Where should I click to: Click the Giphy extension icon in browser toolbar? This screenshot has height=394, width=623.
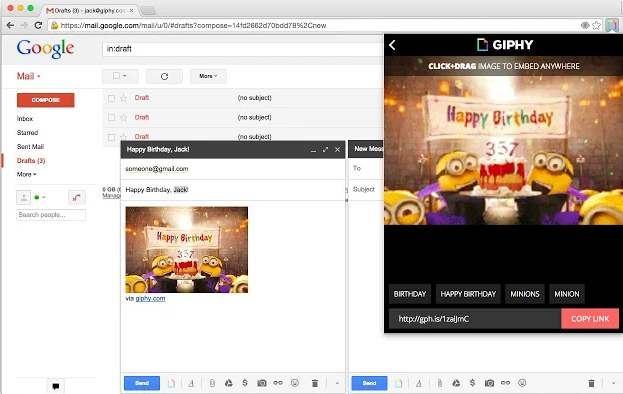611,25
